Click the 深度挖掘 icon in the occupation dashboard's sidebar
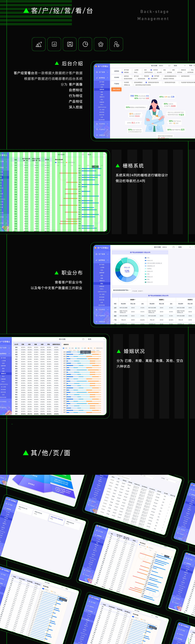Screen dimensions: 195x644 97,322
